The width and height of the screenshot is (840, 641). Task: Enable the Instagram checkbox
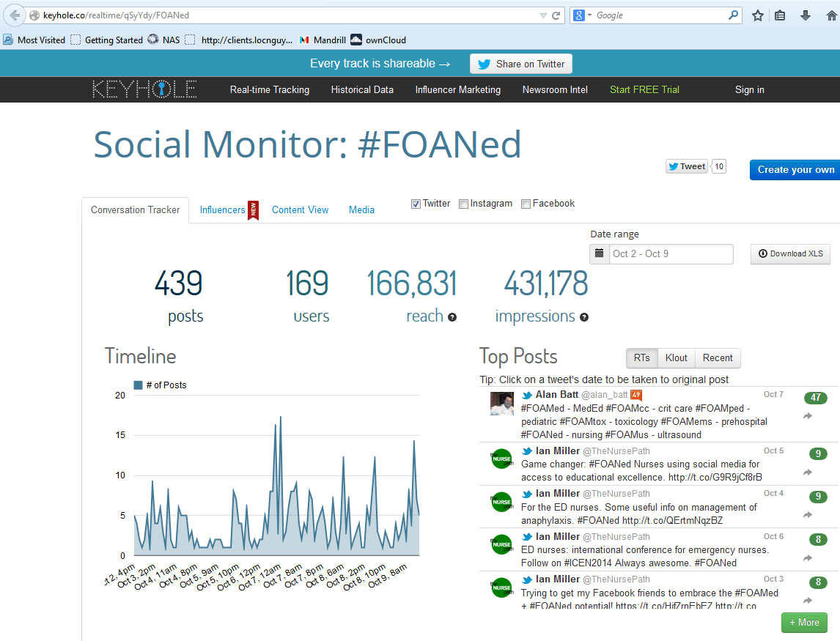click(463, 204)
